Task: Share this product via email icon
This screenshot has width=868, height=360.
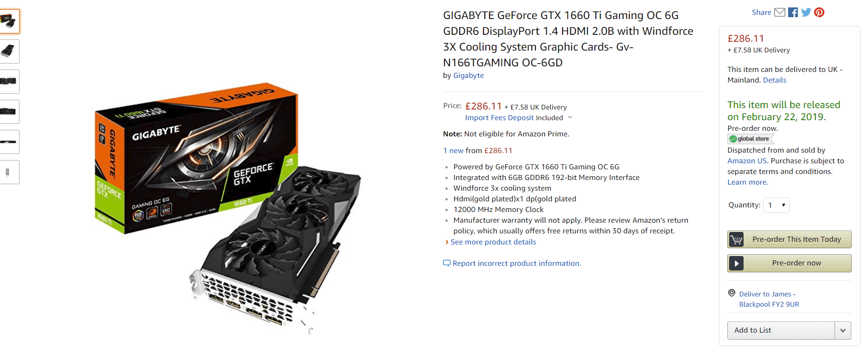Action: pyautogui.click(x=780, y=13)
